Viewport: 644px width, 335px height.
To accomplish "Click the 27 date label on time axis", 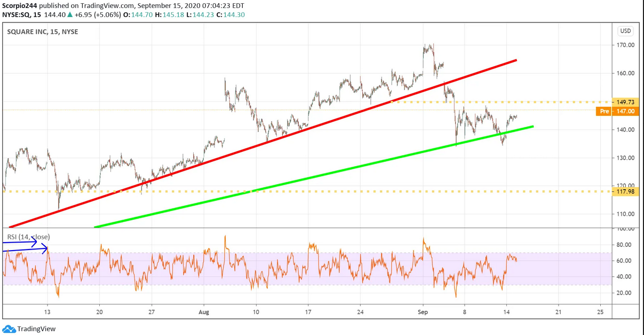I will point(152,311).
